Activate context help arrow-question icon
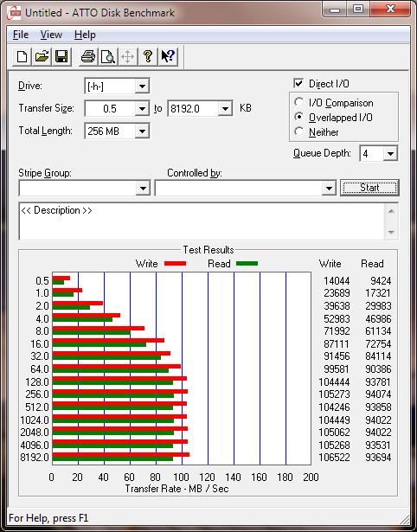This screenshot has height=532, width=417. pyautogui.click(x=168, y=56)
